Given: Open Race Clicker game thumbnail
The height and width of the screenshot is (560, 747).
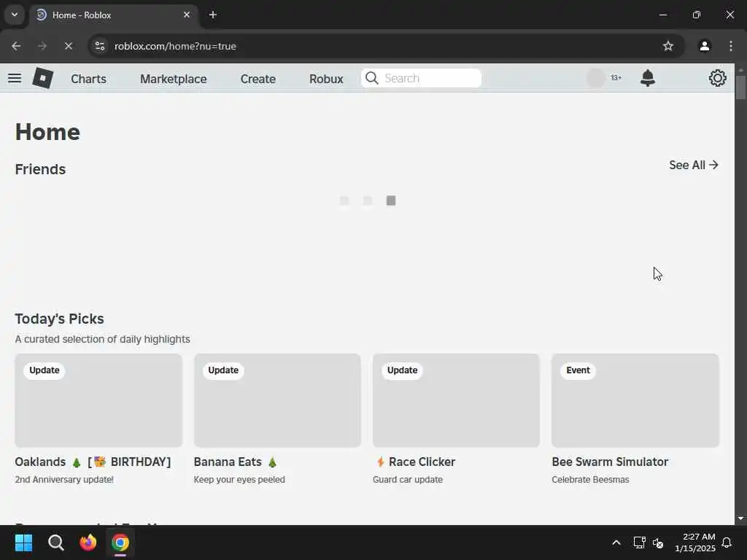Looking at the screenshot, I should point(457,400).
